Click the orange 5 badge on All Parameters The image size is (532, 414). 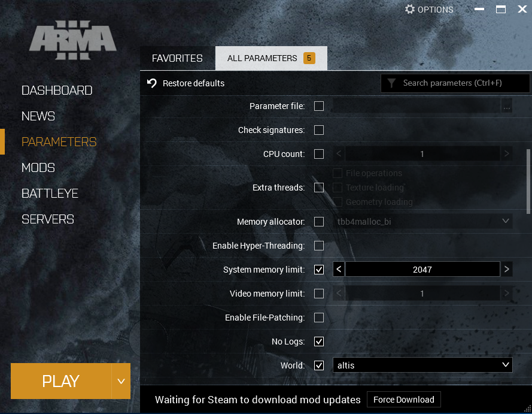(309, 58)
